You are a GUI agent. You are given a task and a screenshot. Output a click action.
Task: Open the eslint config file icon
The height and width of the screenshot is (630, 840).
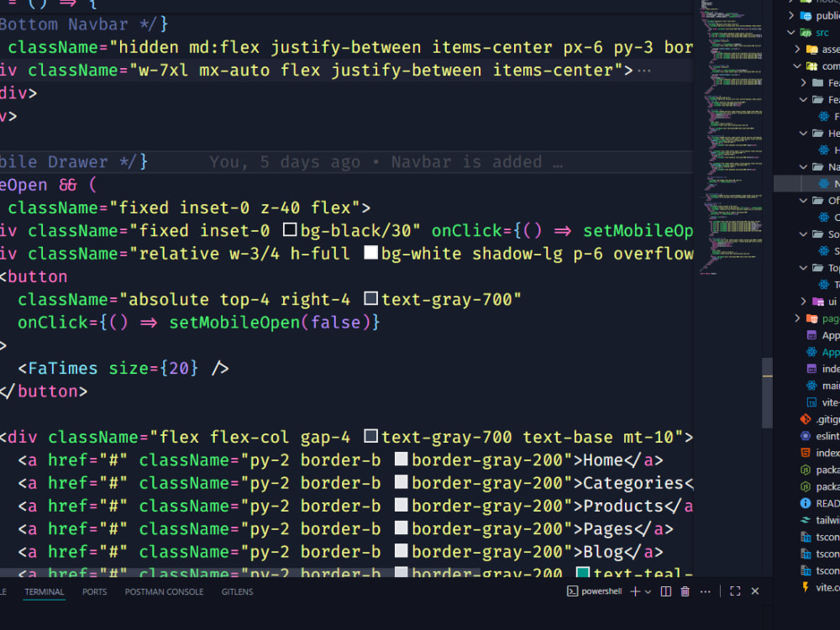click(x=806, y=436)
